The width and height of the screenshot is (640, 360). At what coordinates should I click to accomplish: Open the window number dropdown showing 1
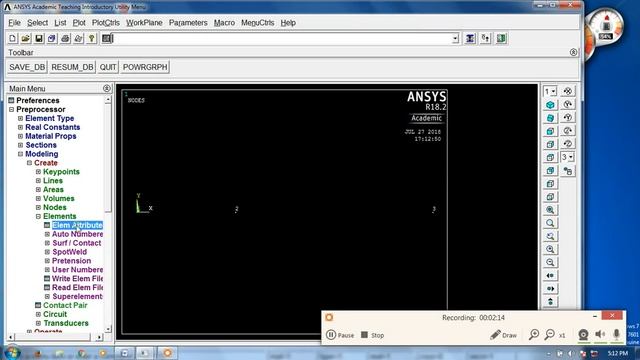click(550, 91)
